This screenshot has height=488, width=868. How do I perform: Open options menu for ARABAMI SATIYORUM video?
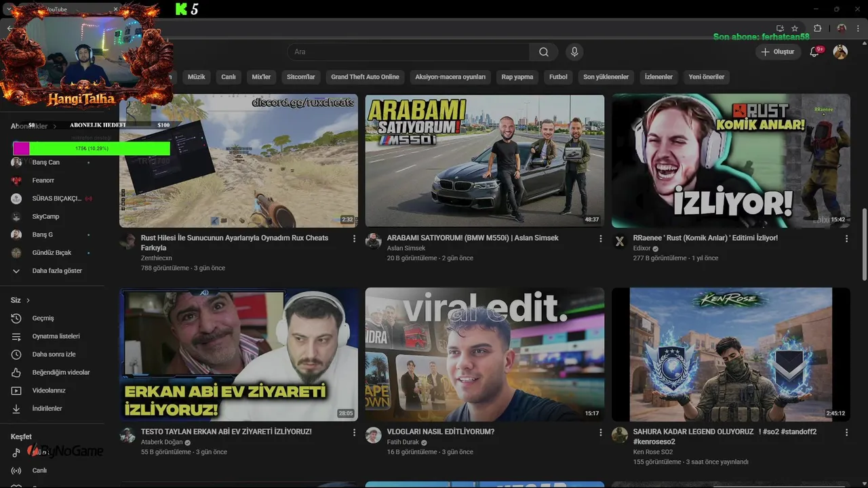(600, 239)
